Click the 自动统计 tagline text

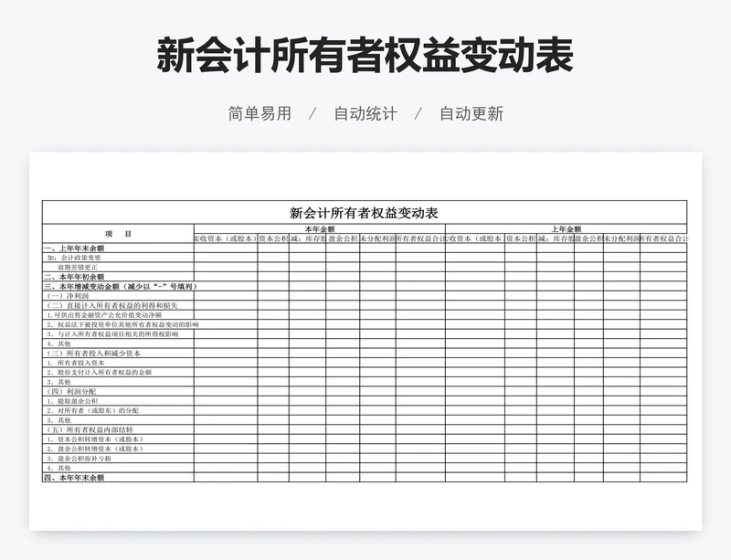click(365, 114)
